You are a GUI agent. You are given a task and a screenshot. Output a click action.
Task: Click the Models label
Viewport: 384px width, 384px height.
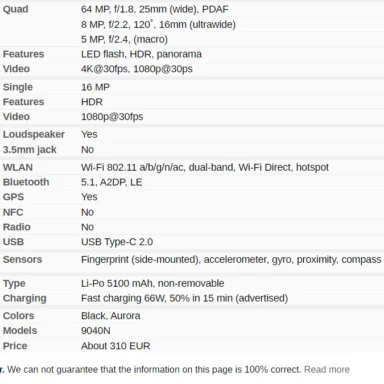(x=20, y=331)
